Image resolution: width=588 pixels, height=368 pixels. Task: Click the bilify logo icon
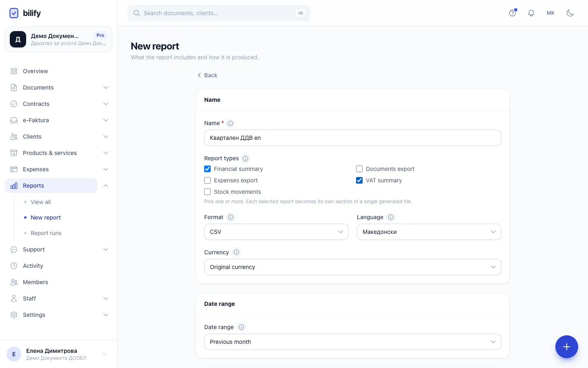[x=14, y=13]
